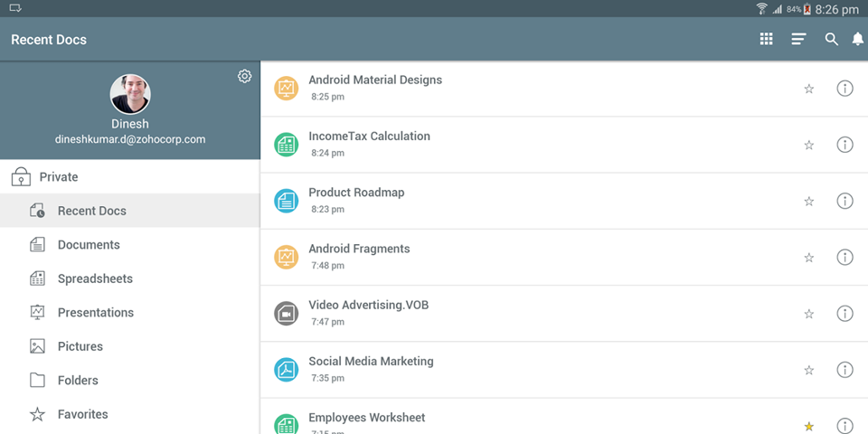Unstar the Employees Worksheet spreadsheet
Viewport: 868px width, 434px height.
pos(808,426)
